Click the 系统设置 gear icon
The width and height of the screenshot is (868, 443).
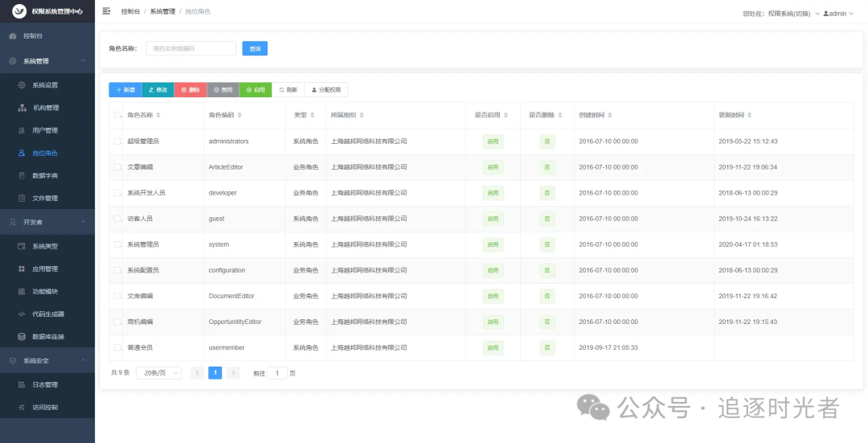click(x=22, y=85)
